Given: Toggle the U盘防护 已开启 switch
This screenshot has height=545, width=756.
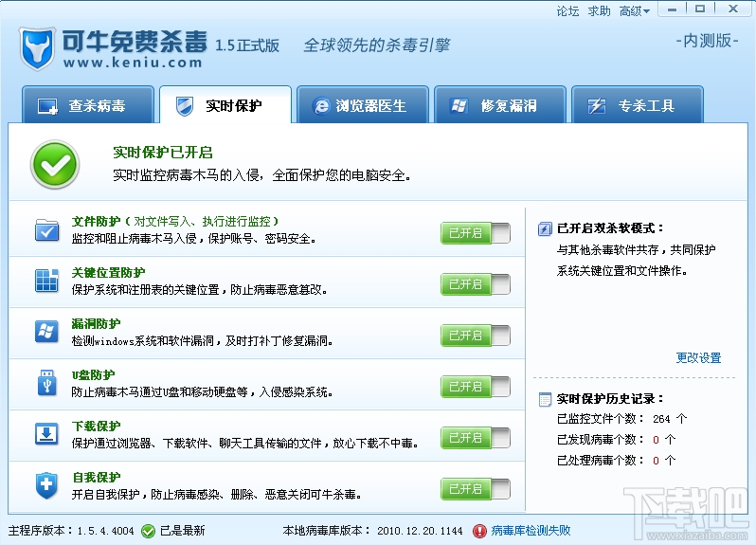Looking at the screenshot, I should pos(476,387).
